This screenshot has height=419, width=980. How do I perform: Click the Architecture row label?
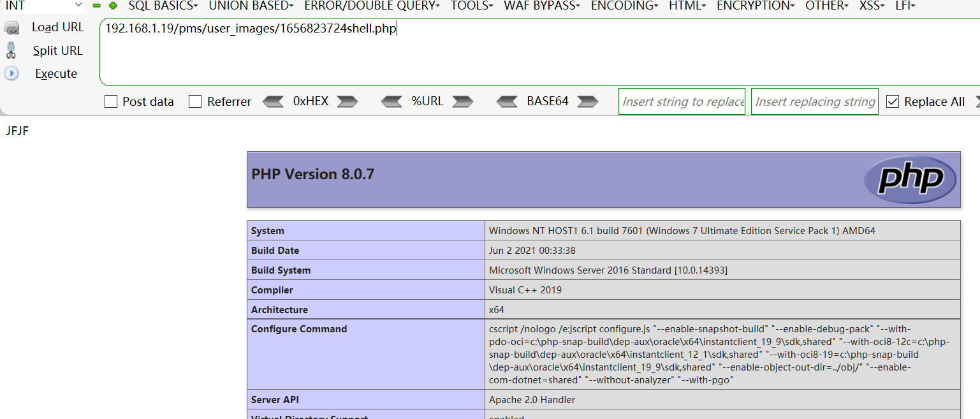point(279,310)
